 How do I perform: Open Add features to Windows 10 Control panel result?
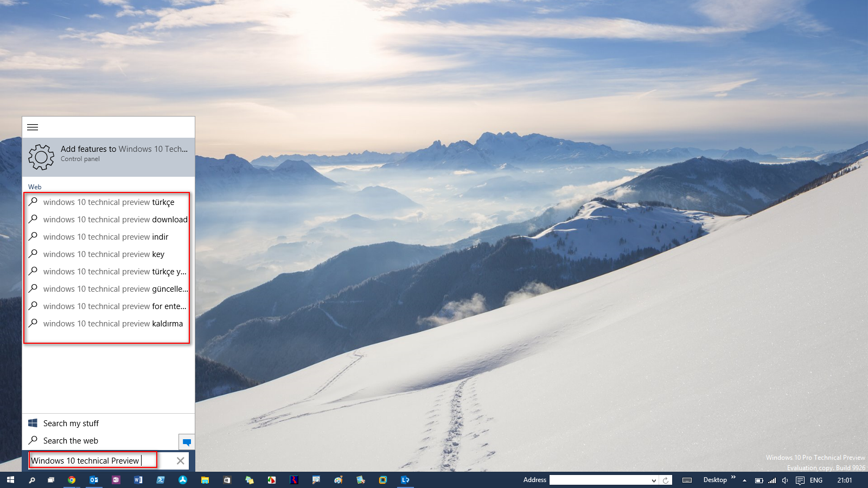[108, 157]
